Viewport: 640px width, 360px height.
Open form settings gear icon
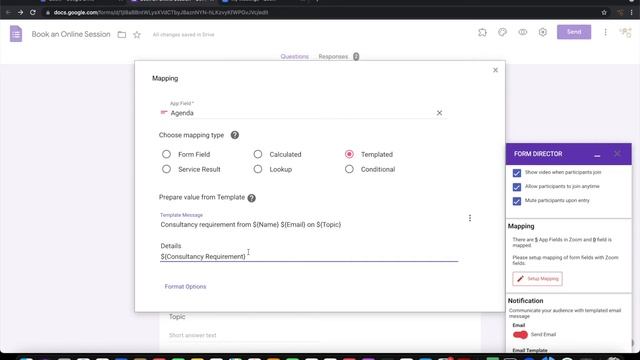542,32
